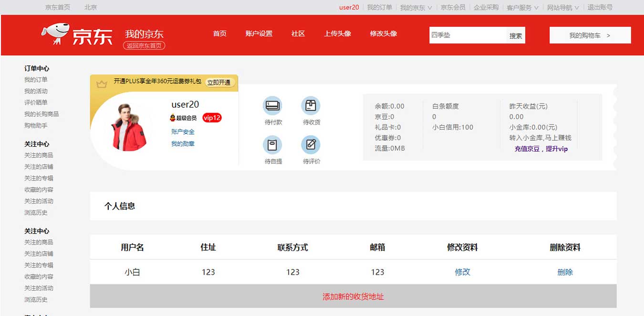This screenshot has width=644, height=316.
Task: Click the 京豆:0 text
Action: tap(384, 117)
